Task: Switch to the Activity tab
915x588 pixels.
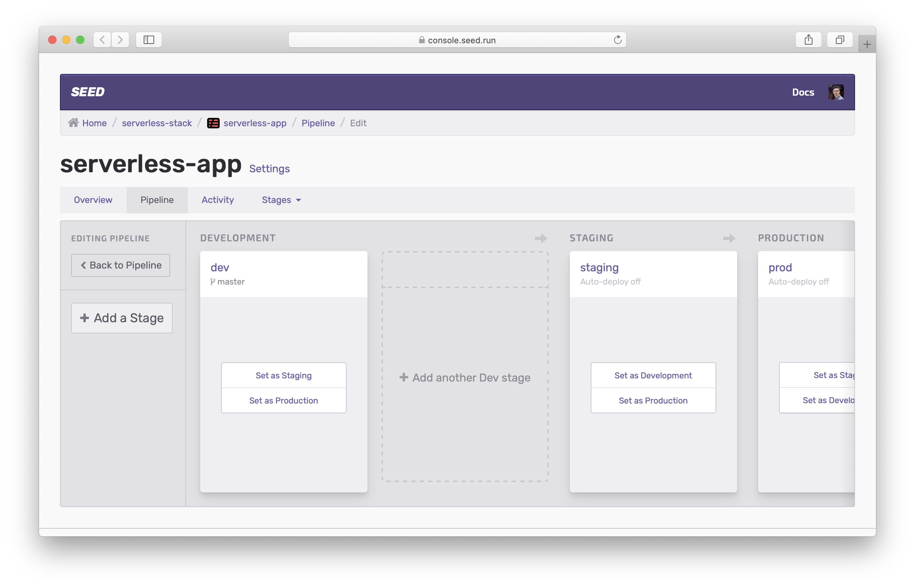Action: coord(218,200)
